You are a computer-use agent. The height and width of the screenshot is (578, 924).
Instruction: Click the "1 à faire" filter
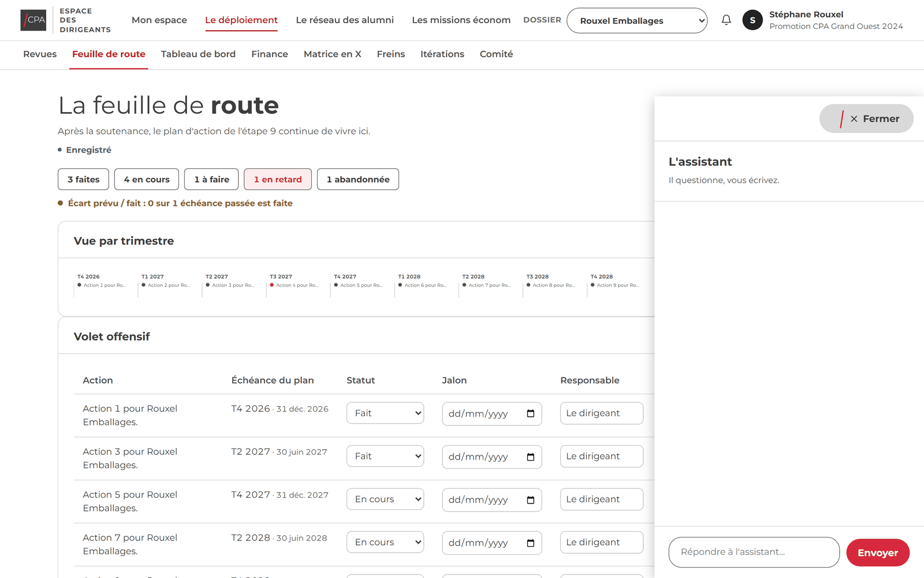pyautogui.click(x=212, y=180)
